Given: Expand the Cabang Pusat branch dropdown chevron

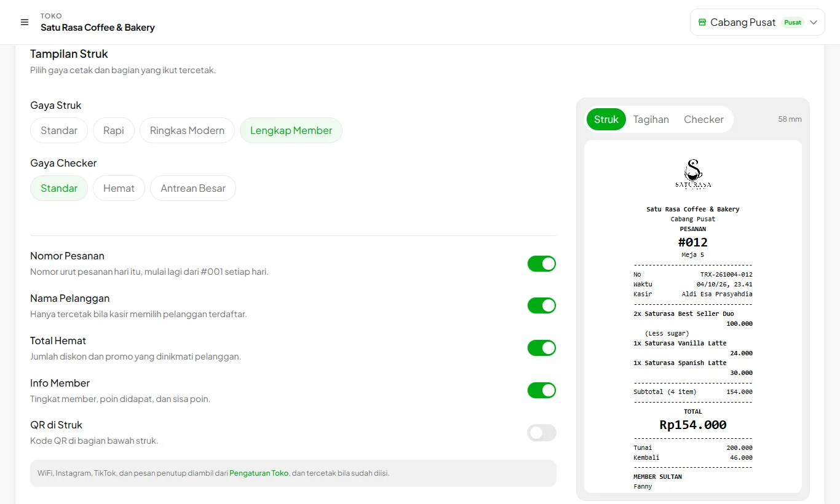Looking at the screenshot, I should [x=814, y=22].
